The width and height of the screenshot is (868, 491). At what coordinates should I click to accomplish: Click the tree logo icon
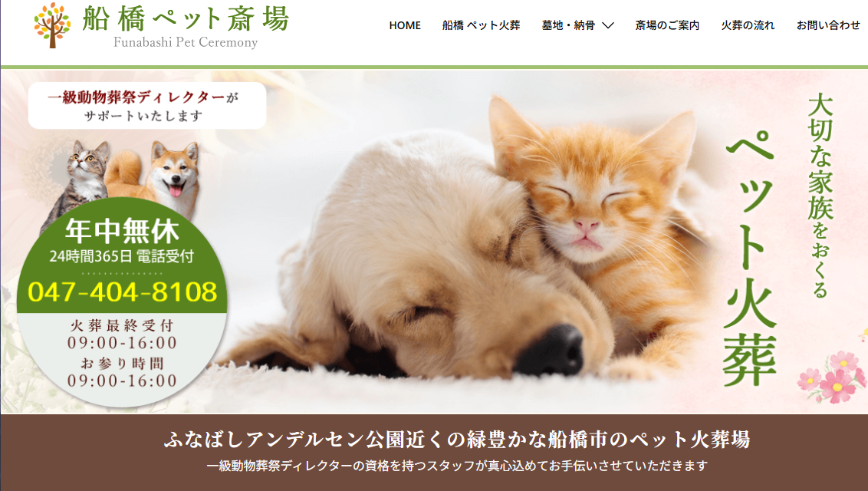[x=52, y=25]
